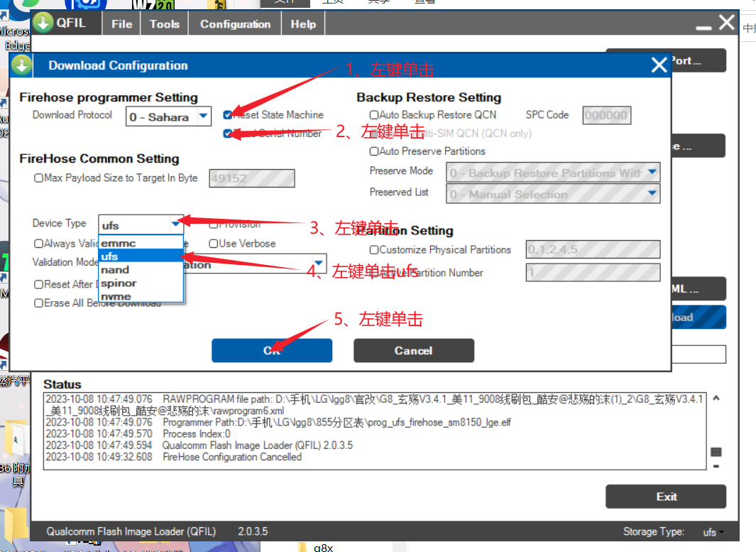This screenshot has height=552, width=756.
Task: Select emmc from Device Type list
Action: tap(119, 243)
